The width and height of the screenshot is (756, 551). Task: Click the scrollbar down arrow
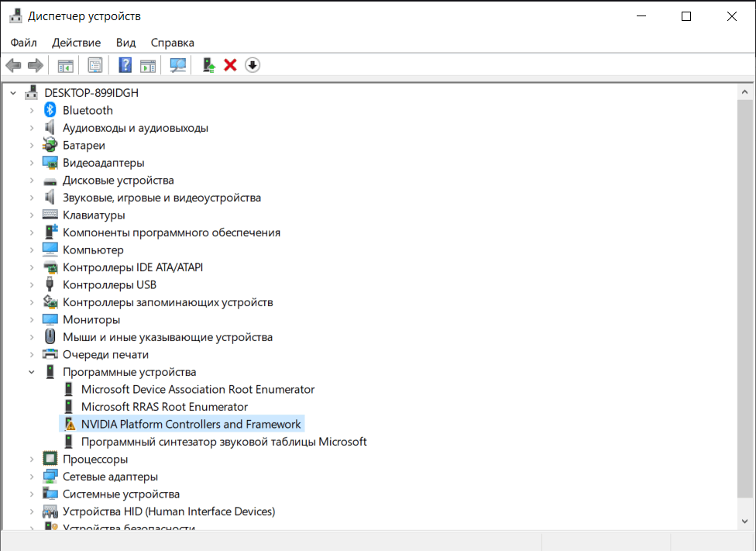click(744, 521)
